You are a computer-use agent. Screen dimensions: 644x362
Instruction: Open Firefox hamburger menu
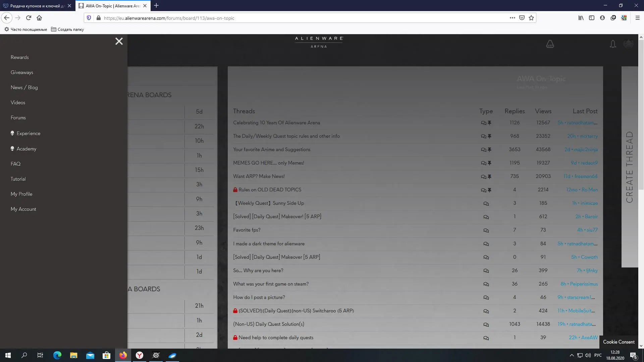638,18
